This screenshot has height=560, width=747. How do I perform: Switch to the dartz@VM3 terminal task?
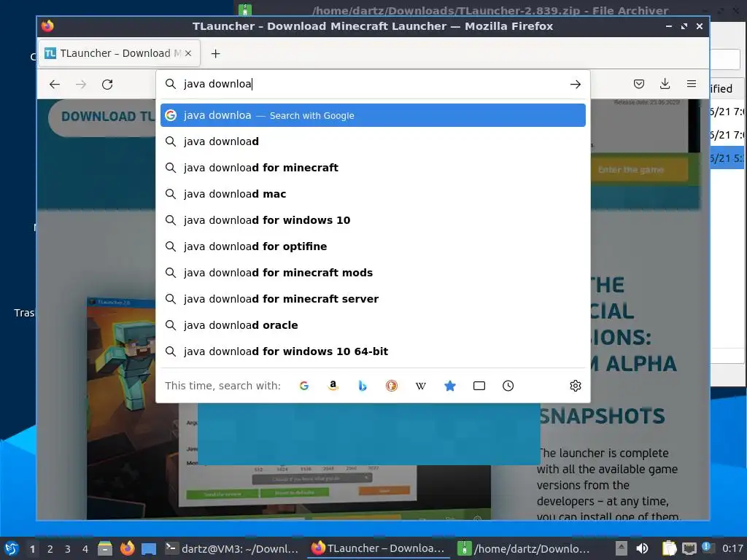(x=232, y=548)
